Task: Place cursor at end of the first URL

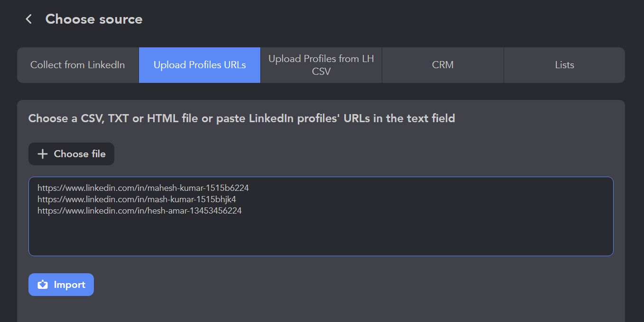Action: 249,188
